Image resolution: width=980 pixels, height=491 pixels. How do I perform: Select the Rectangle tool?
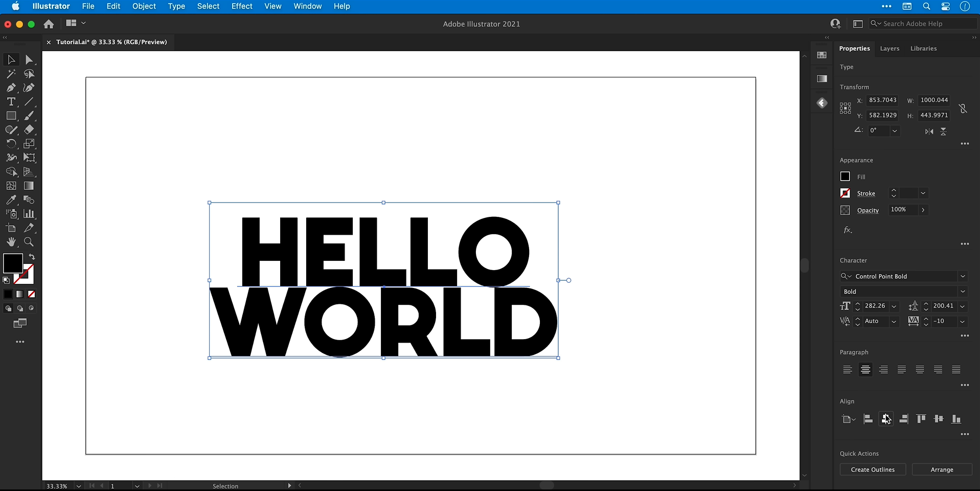11,116
